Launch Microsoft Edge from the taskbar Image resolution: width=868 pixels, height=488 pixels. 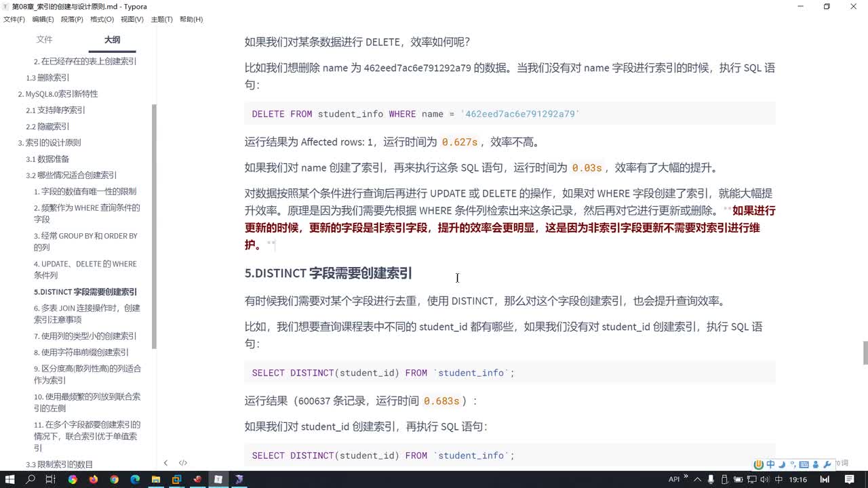point(135,479)
